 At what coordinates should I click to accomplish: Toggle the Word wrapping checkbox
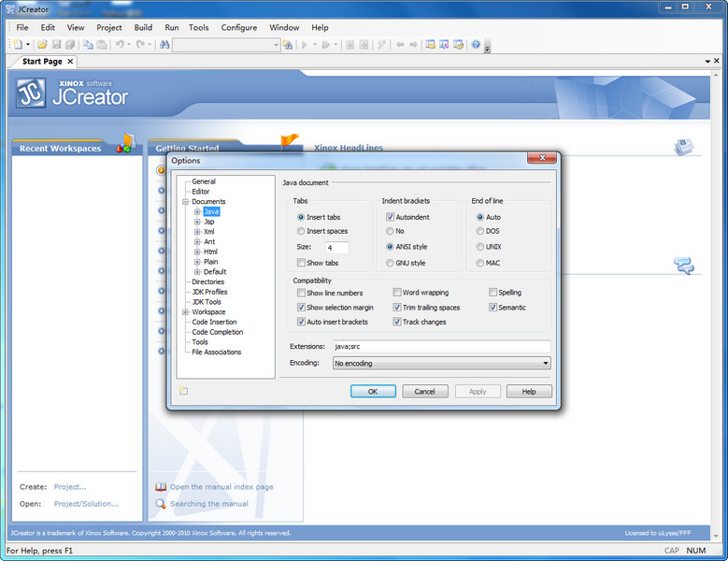(397, 292)
